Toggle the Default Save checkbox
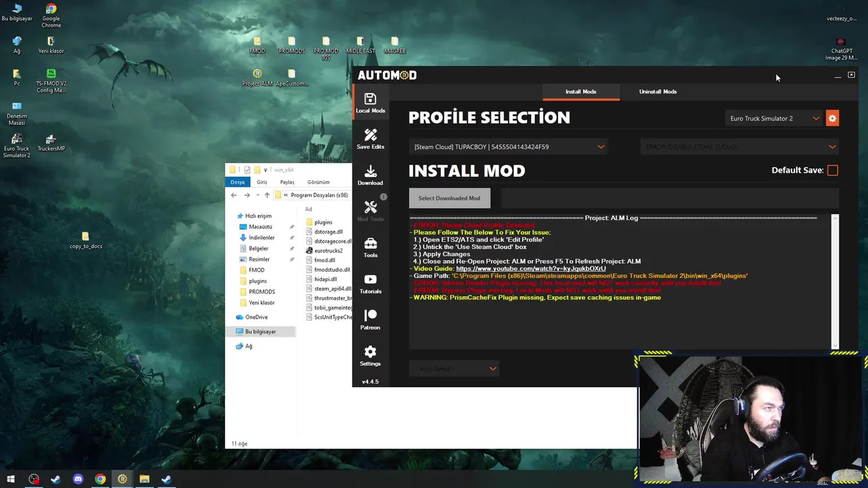Screen dimensions: 868x488 833,171
